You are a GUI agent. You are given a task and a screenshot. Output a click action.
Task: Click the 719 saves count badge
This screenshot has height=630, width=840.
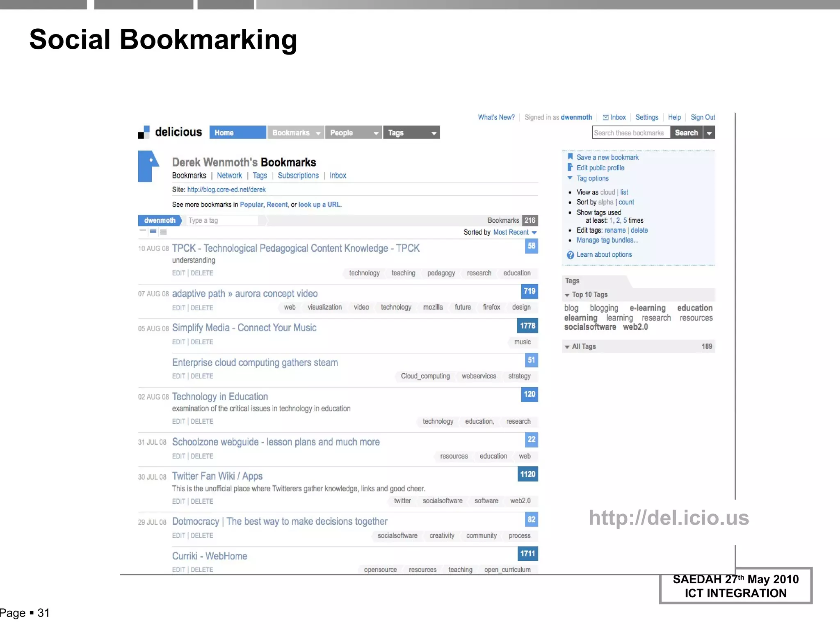530,291
